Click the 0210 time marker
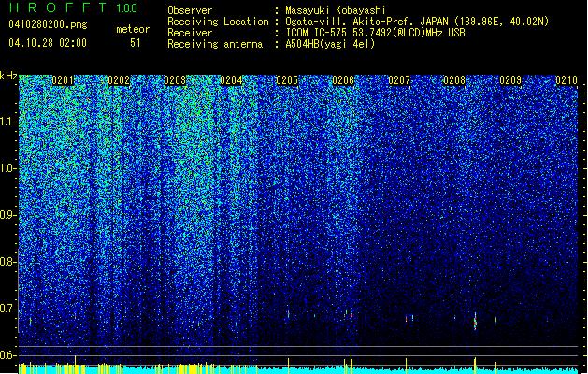The image size is (588, 374). [x=566, y=80]
